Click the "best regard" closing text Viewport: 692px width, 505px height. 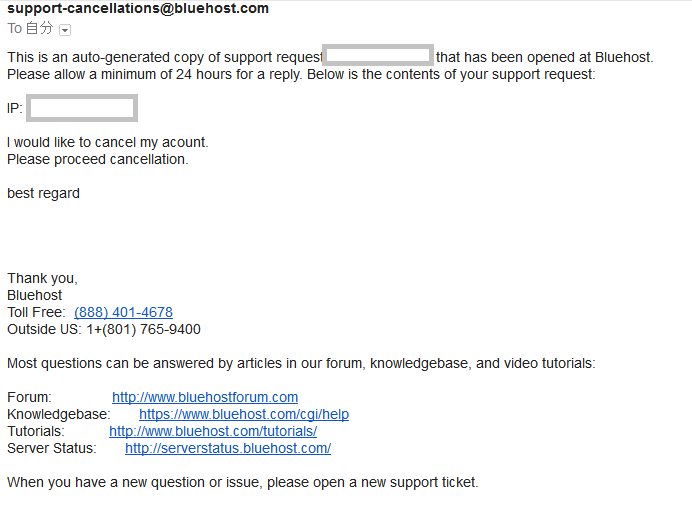coord(43,193)
